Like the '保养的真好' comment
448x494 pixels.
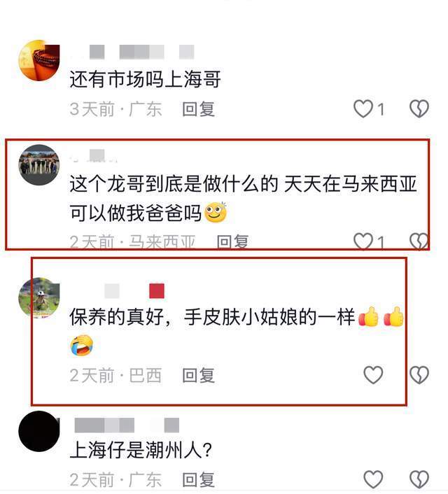point(373,375)
